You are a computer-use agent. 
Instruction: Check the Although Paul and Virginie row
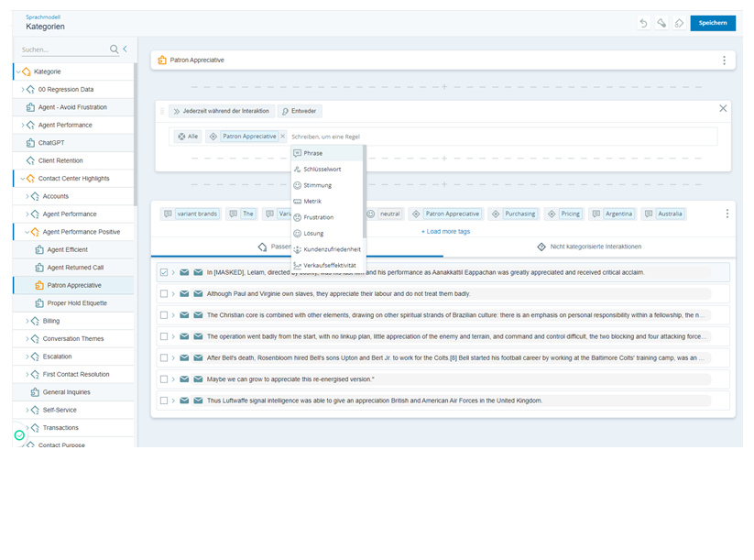(x=164, y=293)
